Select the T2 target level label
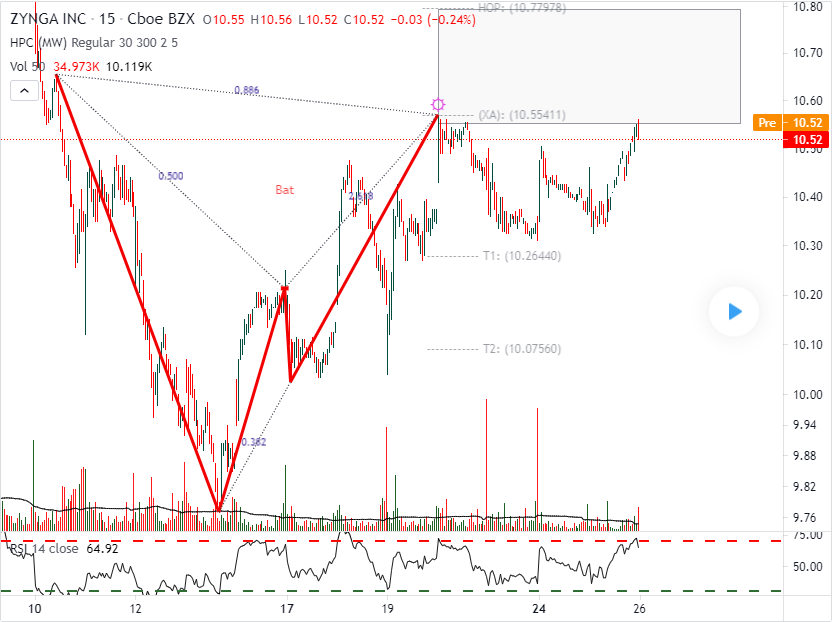The image size is (832, 622). click(522, 349)
